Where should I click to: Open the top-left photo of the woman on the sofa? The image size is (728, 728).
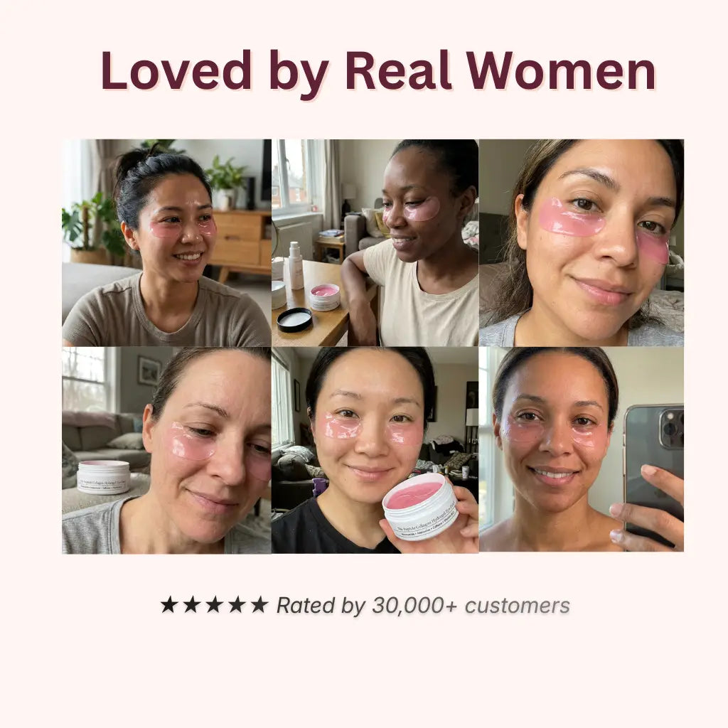point(166,243)
